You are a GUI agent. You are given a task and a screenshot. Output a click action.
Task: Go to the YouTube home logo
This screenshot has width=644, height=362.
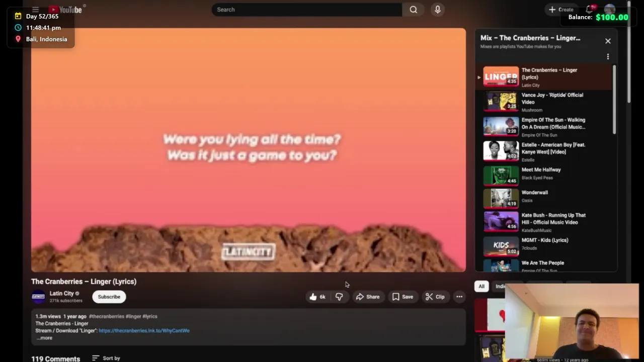click(x=65, y=10)
